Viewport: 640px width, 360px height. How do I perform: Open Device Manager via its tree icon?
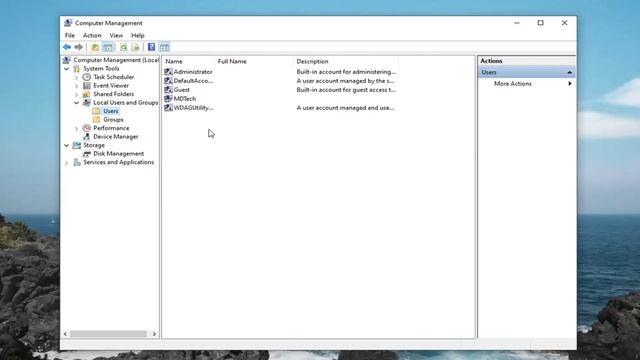[87, 137]
